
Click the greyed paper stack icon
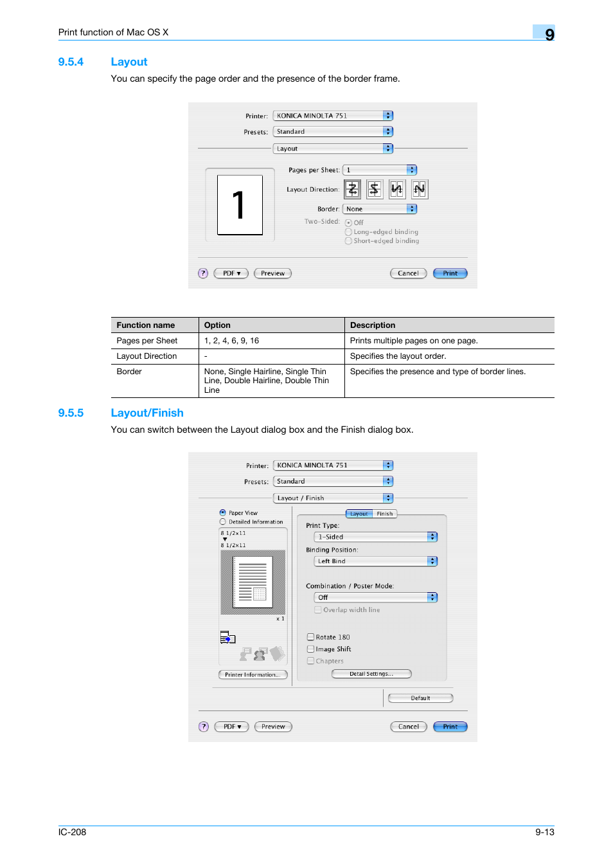[x=277, y=654]
